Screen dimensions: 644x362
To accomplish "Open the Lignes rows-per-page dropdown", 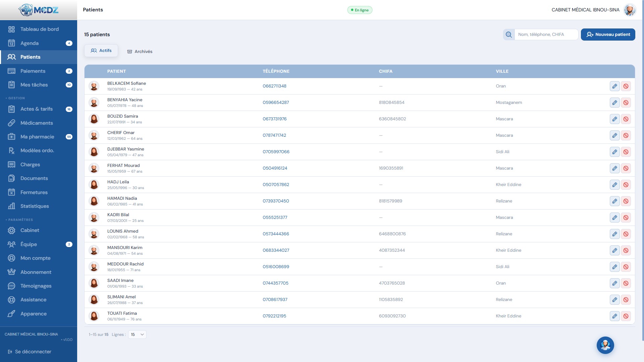I will click(137, 335).
